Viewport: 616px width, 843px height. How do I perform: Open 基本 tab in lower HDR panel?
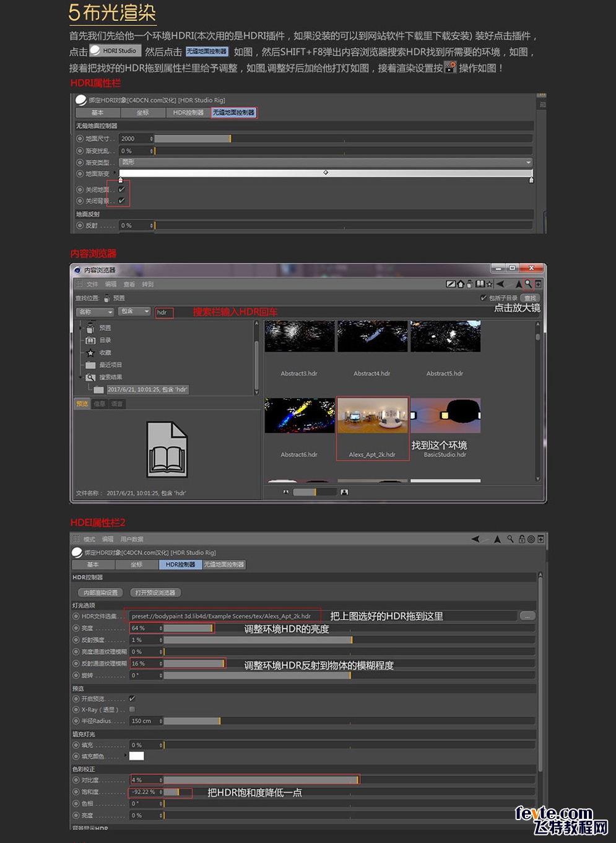tap(93, 564)
